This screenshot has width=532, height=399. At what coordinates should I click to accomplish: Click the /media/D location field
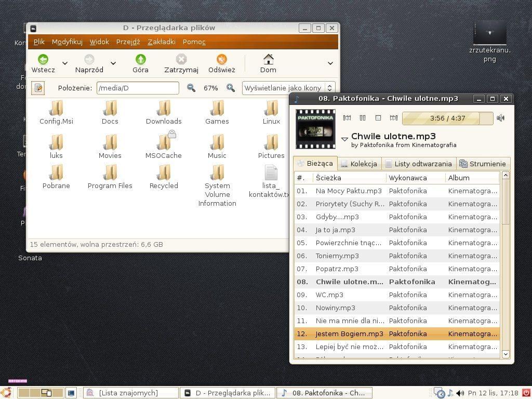click(x=138, y=88)
